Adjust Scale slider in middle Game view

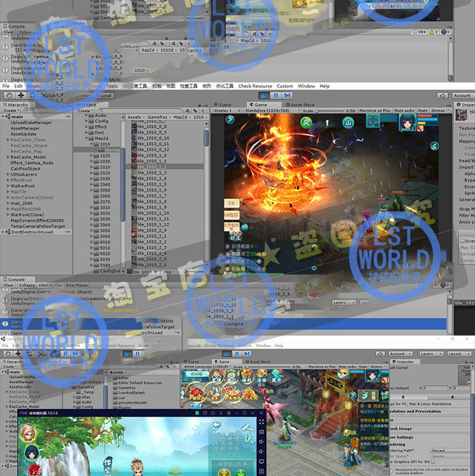coord(330,111)
